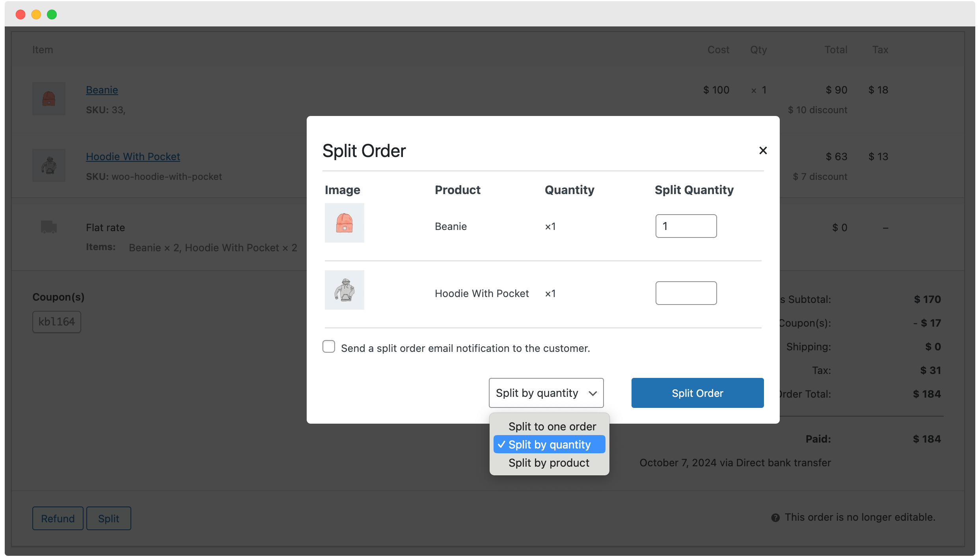Click the Split button at the bottom
980x557 pixels.
[108, 518]
